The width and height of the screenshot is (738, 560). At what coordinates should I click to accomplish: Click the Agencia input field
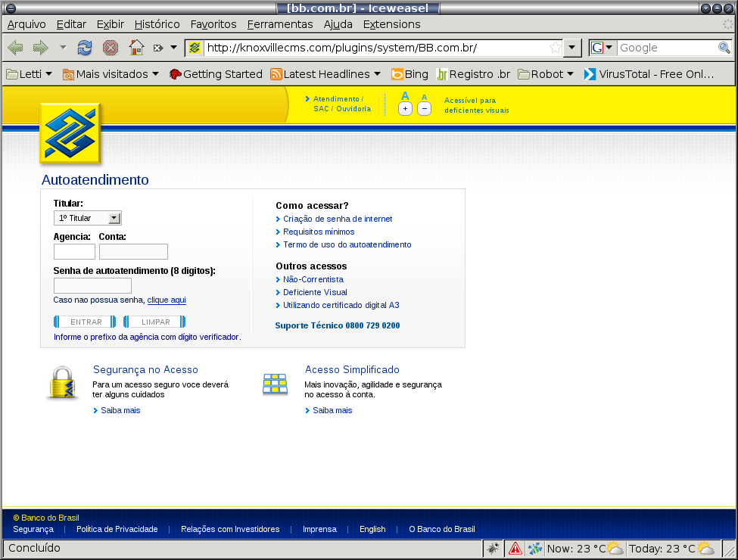coord(74,252)
